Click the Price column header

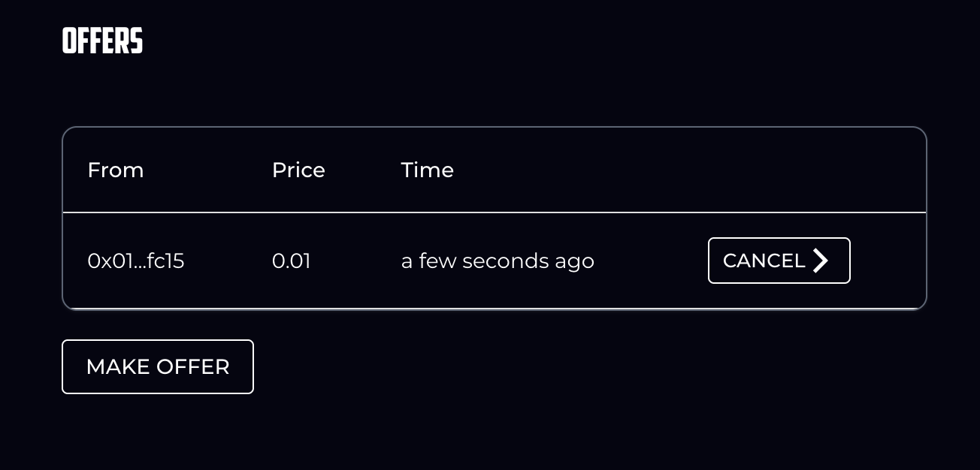coord(298,170)
